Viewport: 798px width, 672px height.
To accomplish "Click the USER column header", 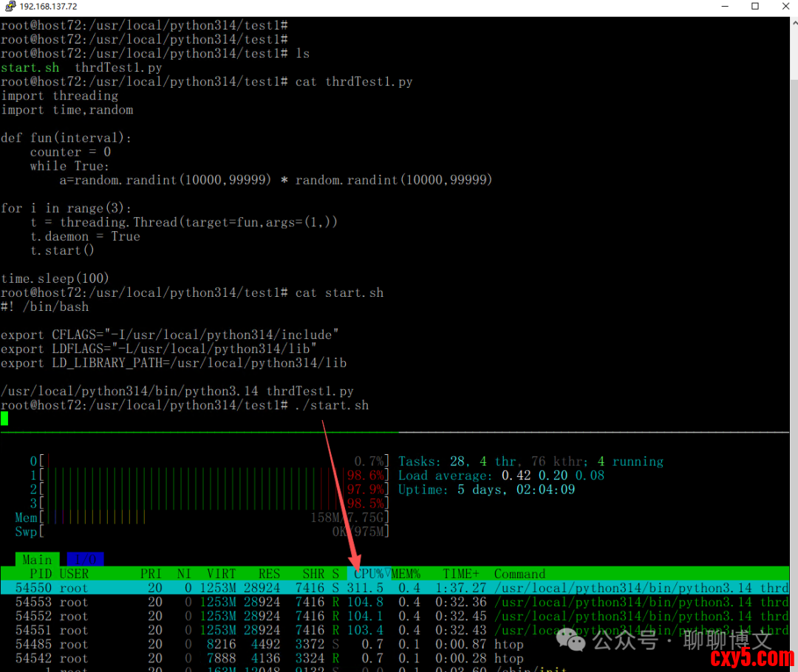I will point(74,574).
